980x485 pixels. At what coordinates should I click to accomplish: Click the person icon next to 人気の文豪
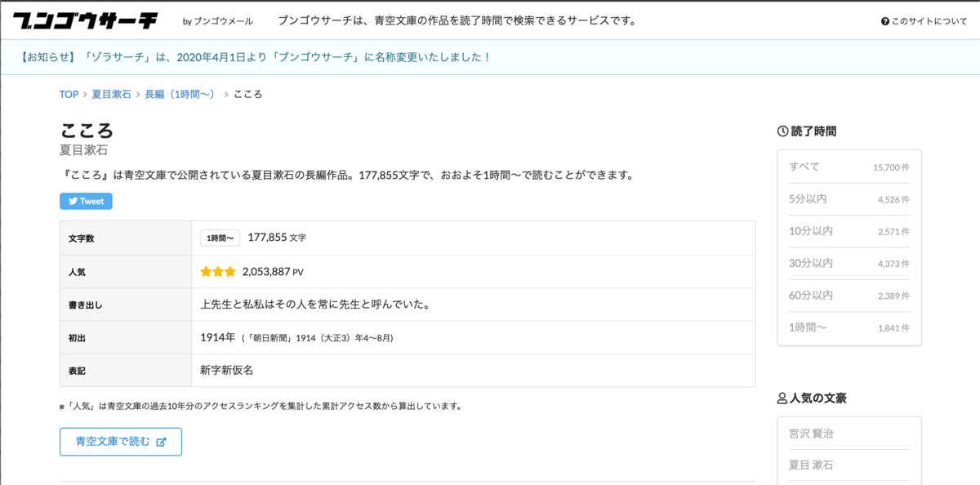tap(782, 398)
